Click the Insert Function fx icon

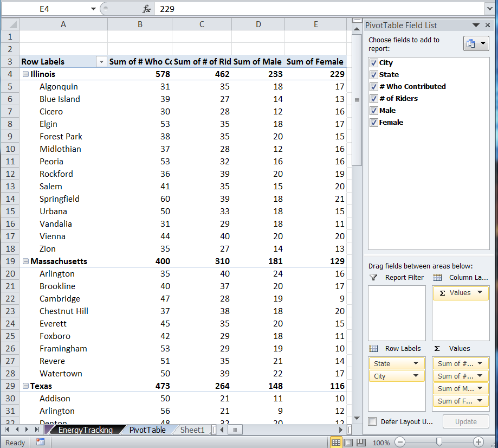pos(146,9)
